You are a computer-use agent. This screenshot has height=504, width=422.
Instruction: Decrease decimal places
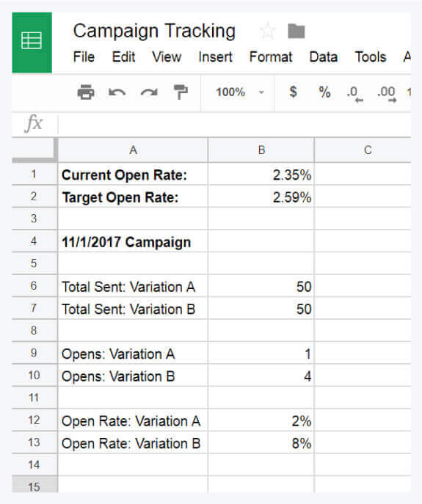pyautogui.click(x=354, y=93)
